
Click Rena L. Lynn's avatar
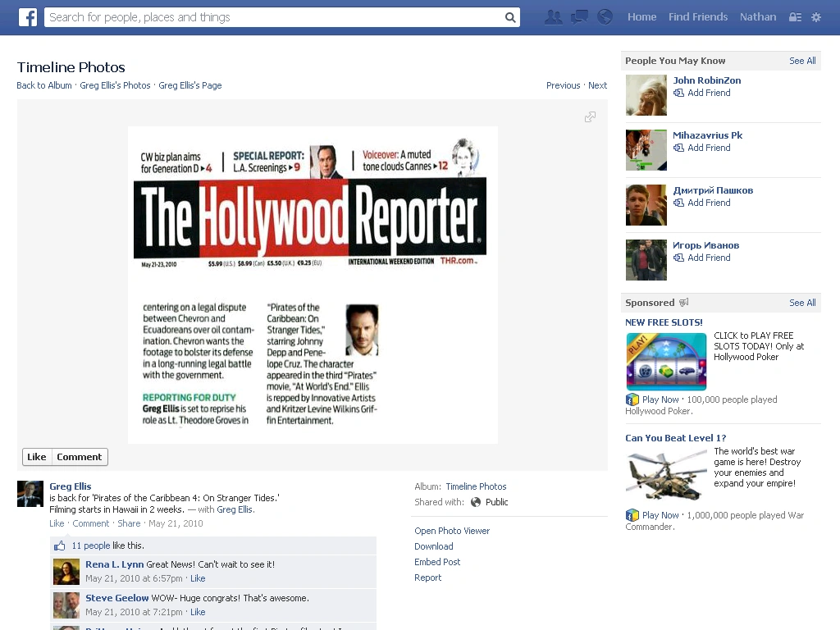pos(66,572)
